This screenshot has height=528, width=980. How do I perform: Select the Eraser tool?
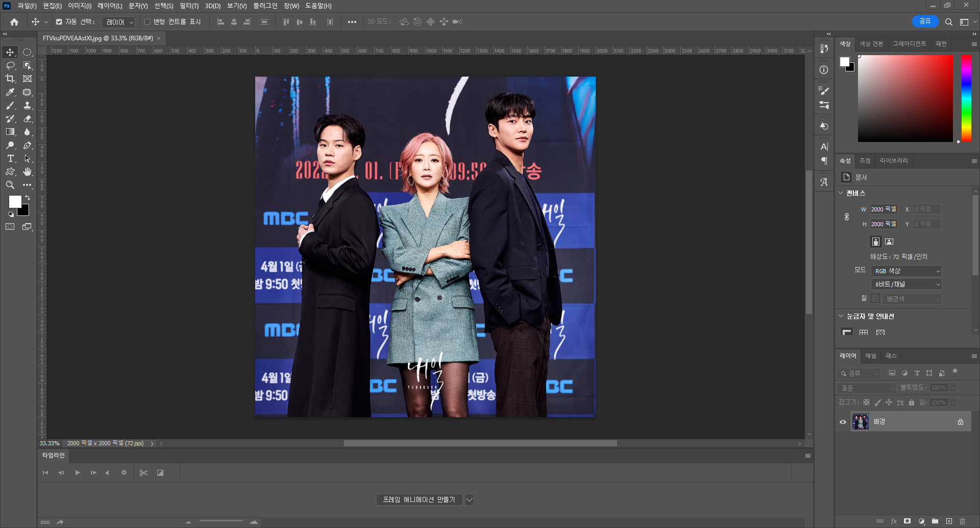28,118
